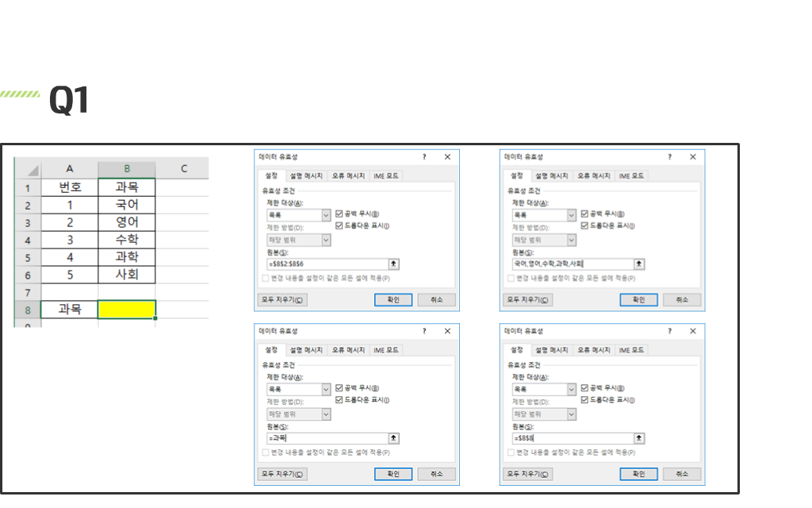Click range selector icon beside =과목 source
The height and width of the screenshot is (508, 812).
(393, 438)
